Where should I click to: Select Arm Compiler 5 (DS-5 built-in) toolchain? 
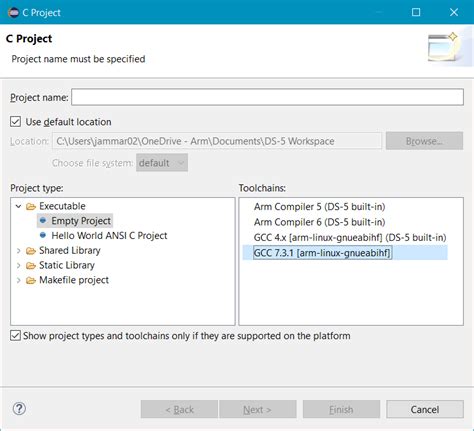tap(319, 207)
